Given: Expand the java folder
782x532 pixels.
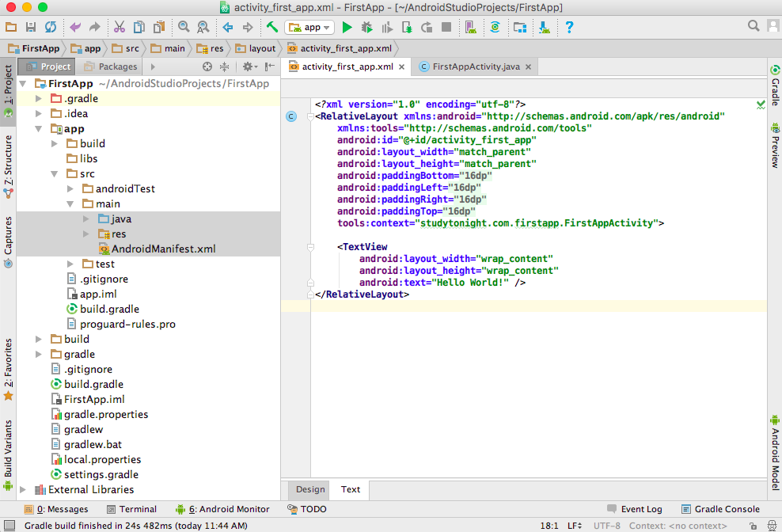Looking at the screenshot, I should coord(86,218).
